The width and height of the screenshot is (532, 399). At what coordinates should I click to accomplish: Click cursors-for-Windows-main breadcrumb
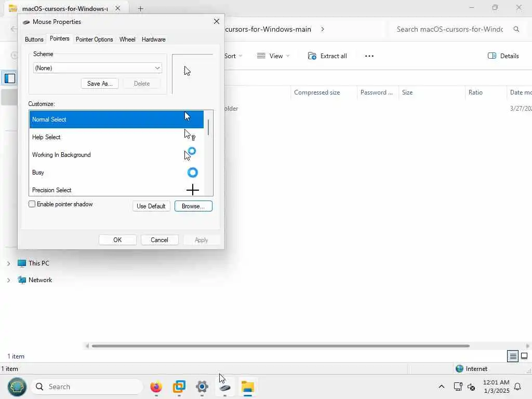tap(268, 29)
